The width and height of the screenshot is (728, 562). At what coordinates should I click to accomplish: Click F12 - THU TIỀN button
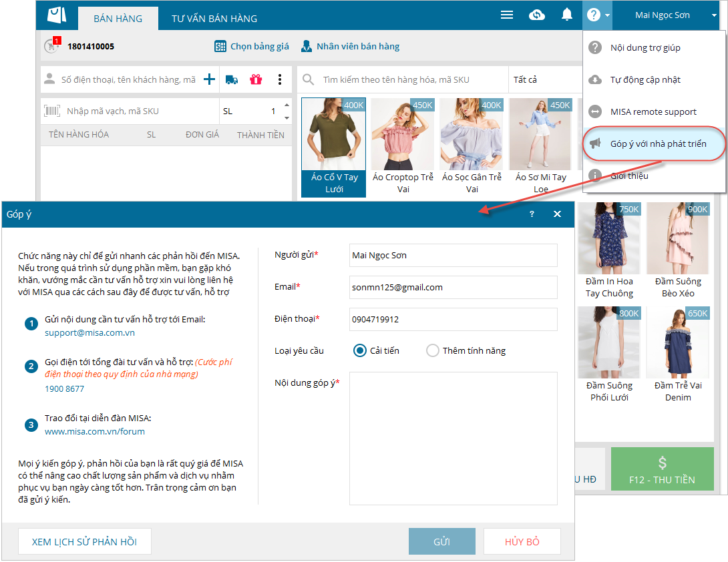tap(662, 469)
